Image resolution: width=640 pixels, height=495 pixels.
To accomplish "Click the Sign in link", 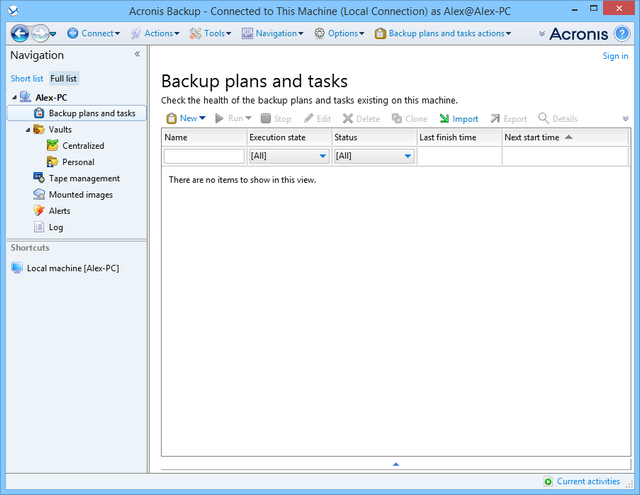I will point(615,56).
